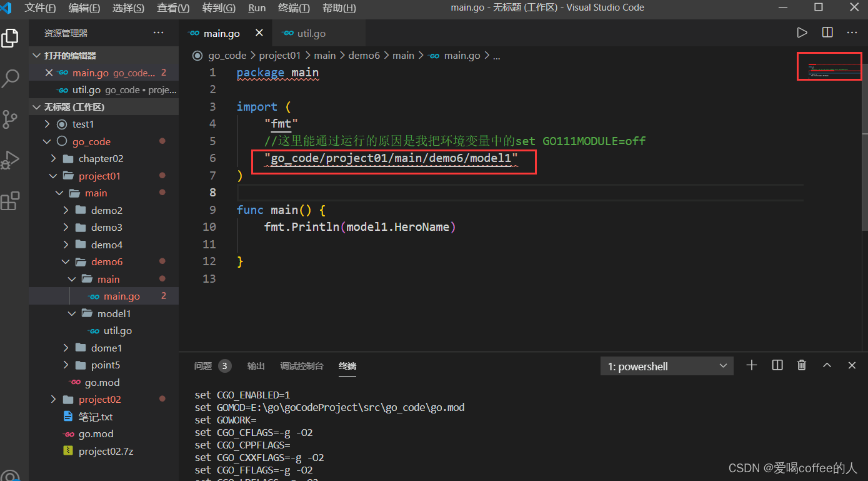Close the main.go editor tab
This screenshot has height=481, width=868.
[x=259, y=33]
